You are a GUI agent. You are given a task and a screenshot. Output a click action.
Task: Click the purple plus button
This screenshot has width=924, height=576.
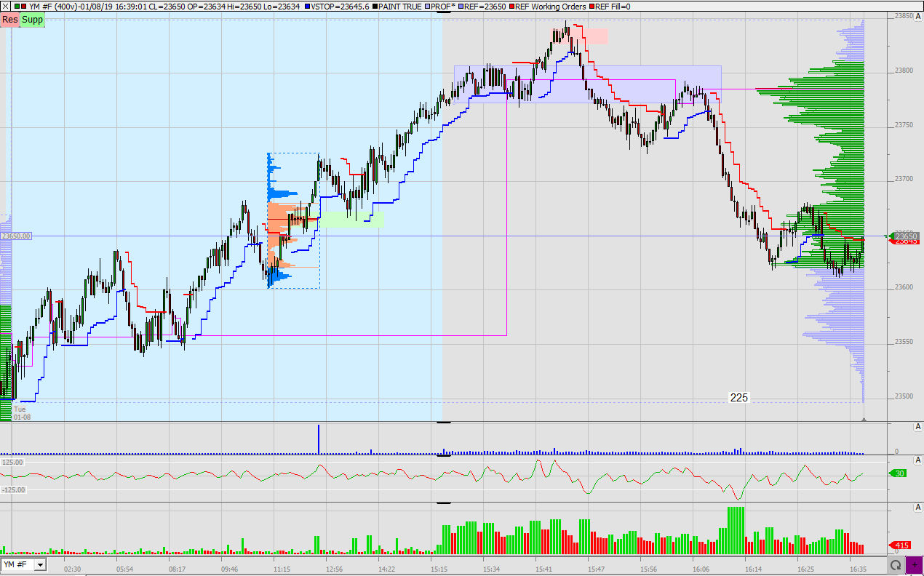914,565
